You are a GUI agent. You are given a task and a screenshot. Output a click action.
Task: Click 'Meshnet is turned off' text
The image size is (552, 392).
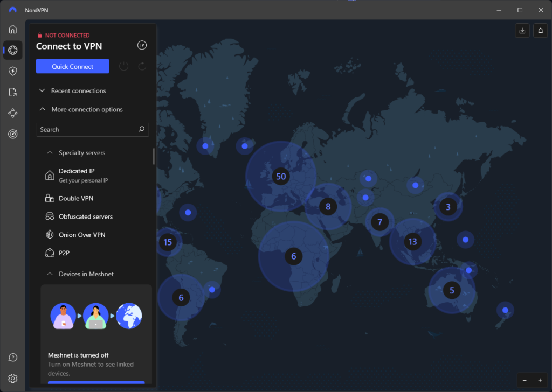(x=78, y=355)
